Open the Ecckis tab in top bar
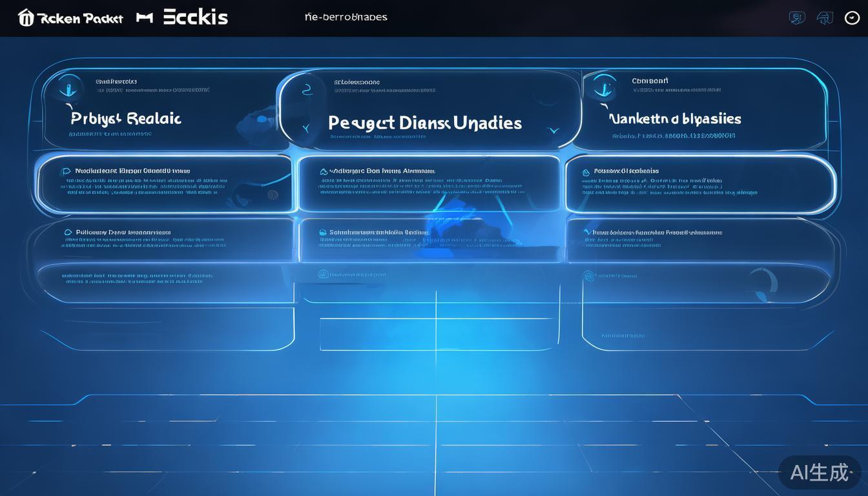The image size is (868, 496). pyautogui.click(x=195, y=17)
